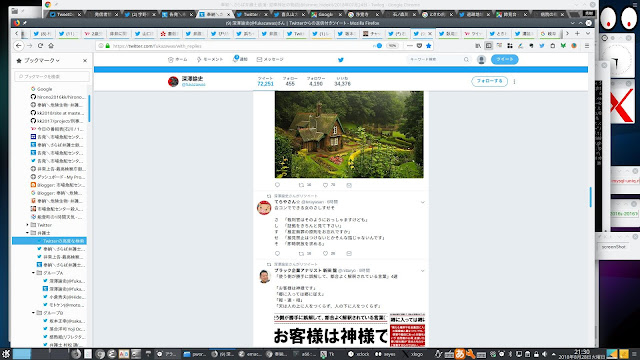
Task: Click the Twitter bird extension icon in toolbar
Action: pyautogui.click(x=542, y=46)
